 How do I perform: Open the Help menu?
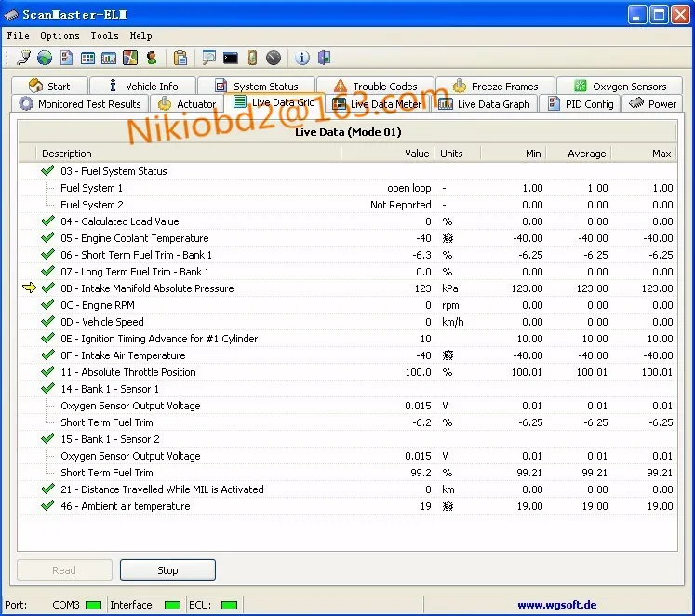click(x=140, y=35)
